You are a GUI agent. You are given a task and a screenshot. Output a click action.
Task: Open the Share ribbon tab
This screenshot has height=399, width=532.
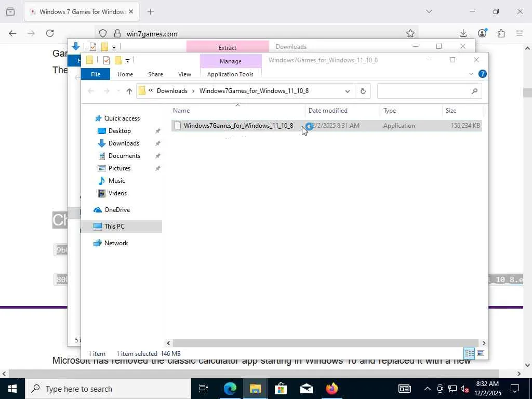click(155, 74)
